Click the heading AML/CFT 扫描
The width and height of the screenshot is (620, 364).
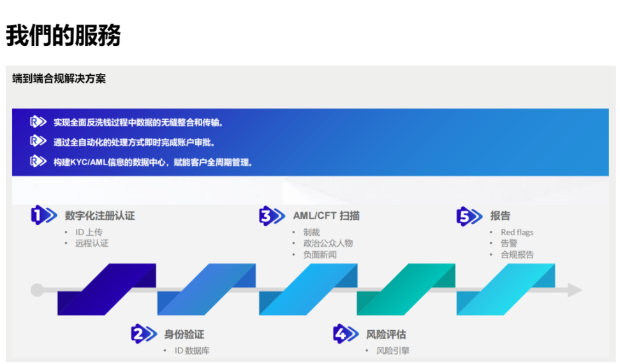[326, 216]
